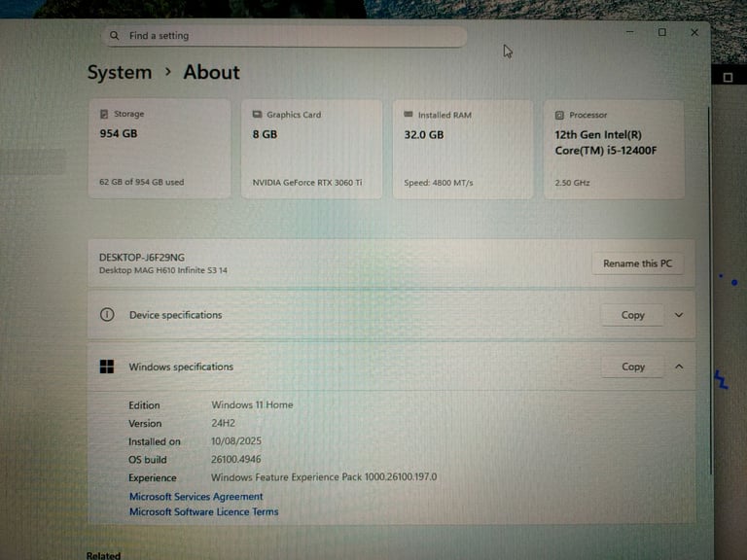Copy the Device specifications
747x560 pixels.
632,315
